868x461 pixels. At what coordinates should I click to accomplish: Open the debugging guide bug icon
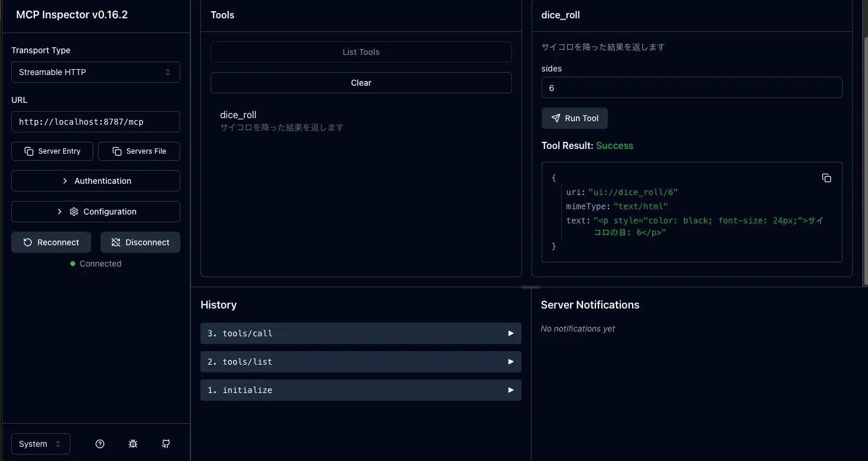[133, 444]
